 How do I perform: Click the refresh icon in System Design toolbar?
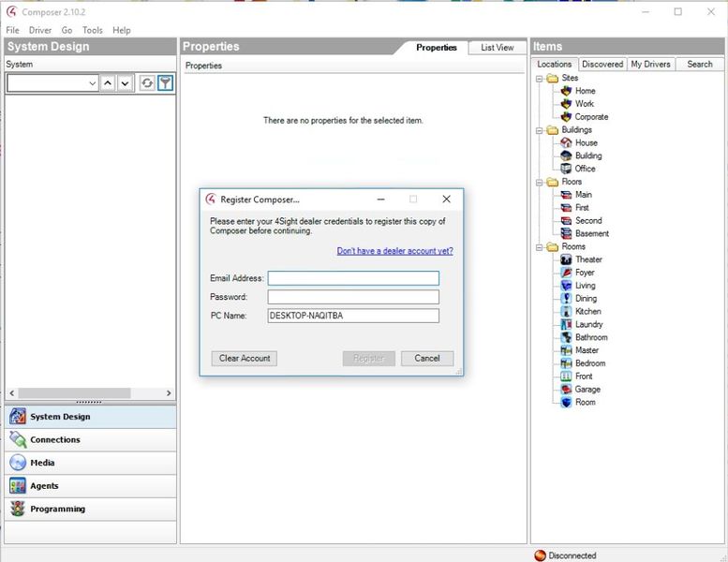[147, 83]
